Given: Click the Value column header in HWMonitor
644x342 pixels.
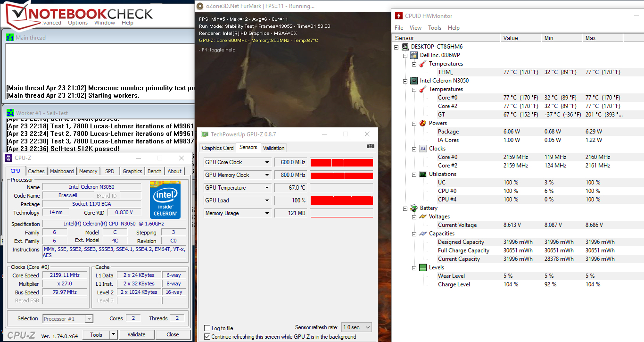Looking at the screenshot, I should click(520, 38).
